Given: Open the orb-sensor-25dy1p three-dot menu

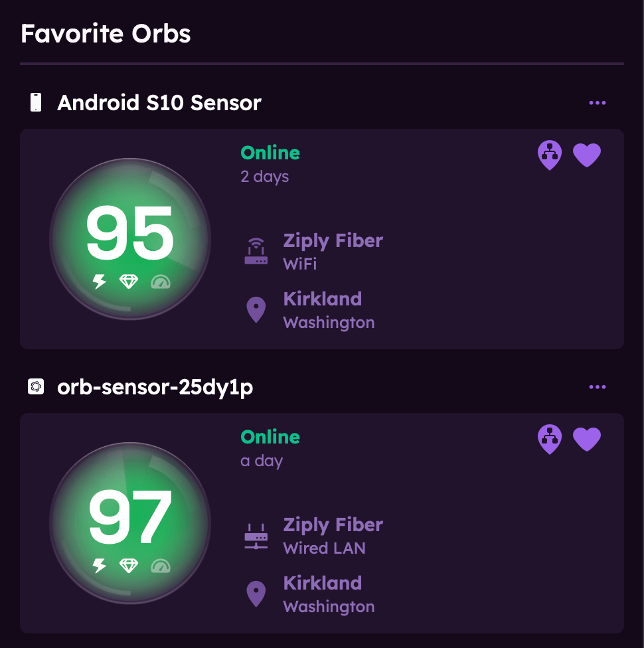Looking at the screenshot, I should pyautogui.click(x=597, y=387).
